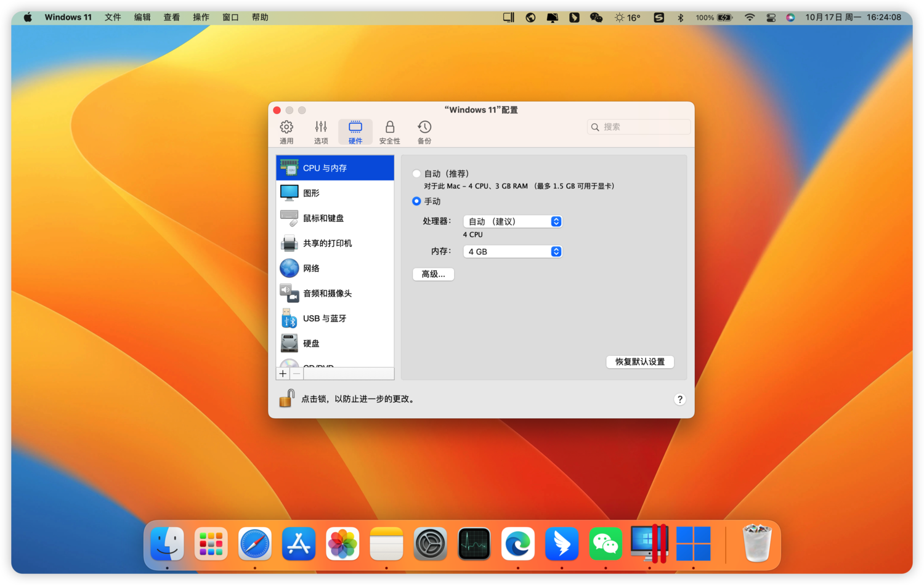Launch Safari from the Dock

[x=254, y=544]
